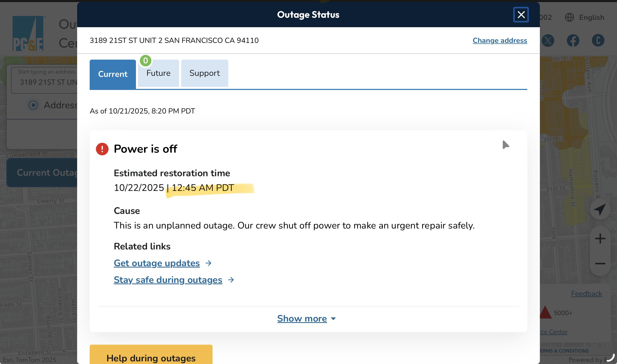This screenshot has width=617, height=364.
Task: Open Stay safe during outages link
Action: (x=168, y=280)
